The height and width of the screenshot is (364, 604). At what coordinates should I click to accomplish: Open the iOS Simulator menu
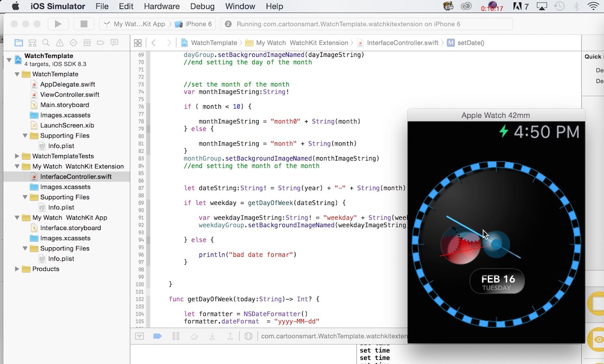point(58,6)
